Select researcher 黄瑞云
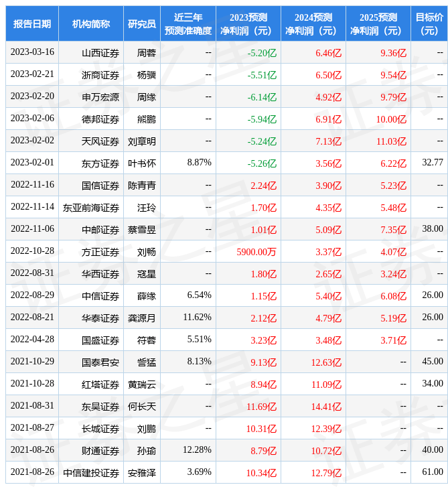 tap(142, 385)
